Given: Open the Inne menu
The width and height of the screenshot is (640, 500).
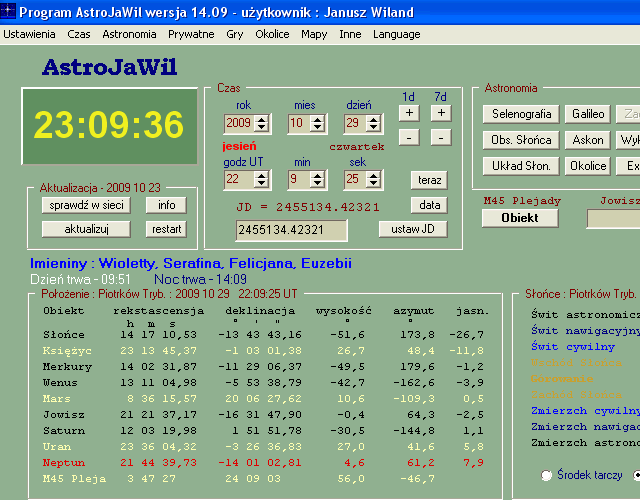Looking at the screenshot, I should 350,34.
